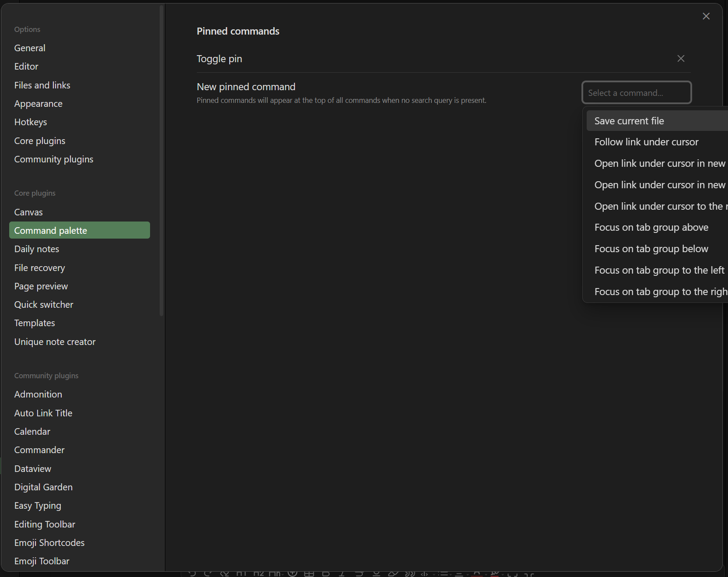
Task: Close the settings dialog
Action: click(x=706, y=16)
